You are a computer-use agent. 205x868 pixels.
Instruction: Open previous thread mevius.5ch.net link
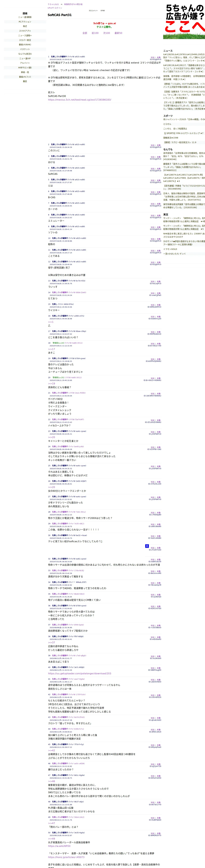pyautogui.click(x=80, y=100)
